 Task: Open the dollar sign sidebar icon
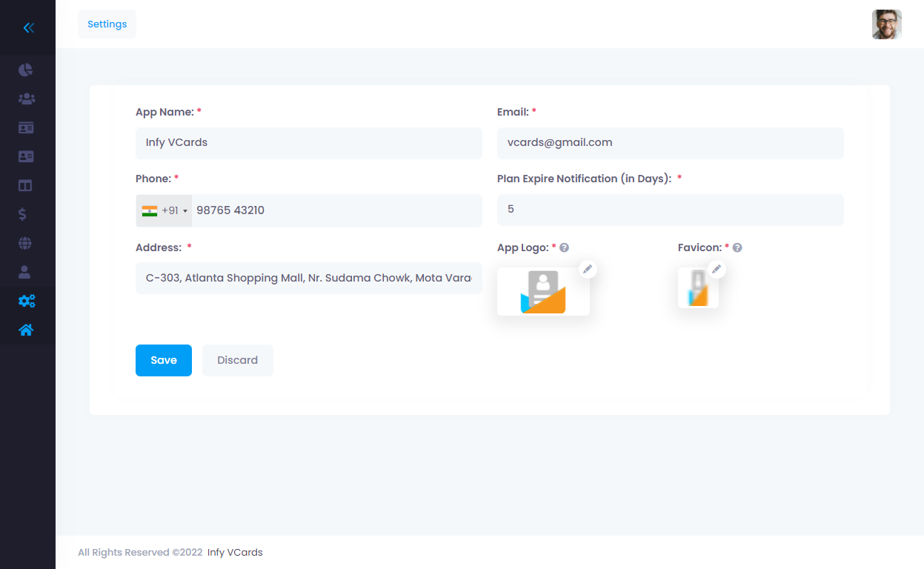[23, 214]
